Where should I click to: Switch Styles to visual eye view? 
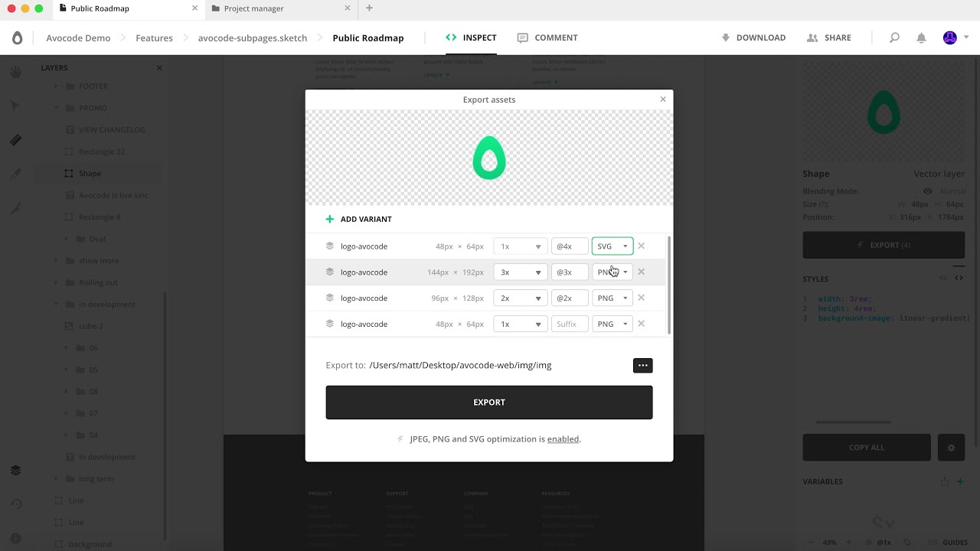[x=943, y=278]
